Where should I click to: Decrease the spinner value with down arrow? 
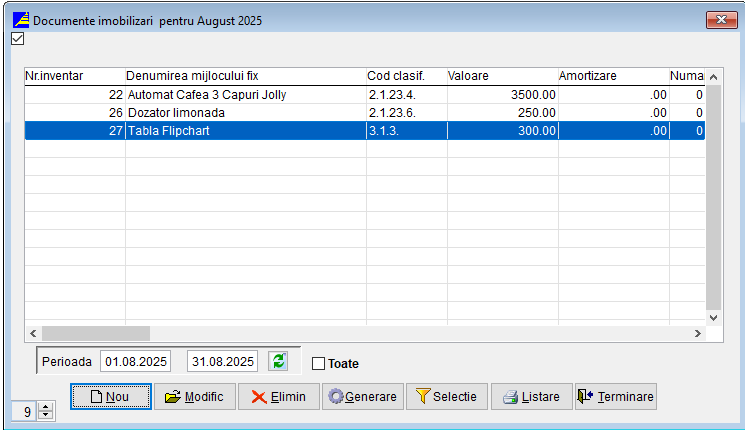tap(44, 416)
